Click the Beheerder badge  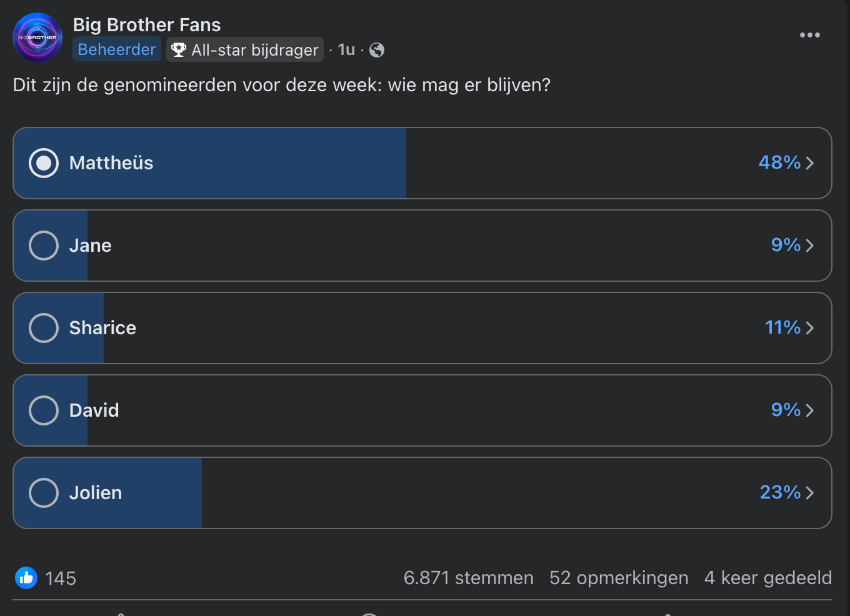coord(117,49)
